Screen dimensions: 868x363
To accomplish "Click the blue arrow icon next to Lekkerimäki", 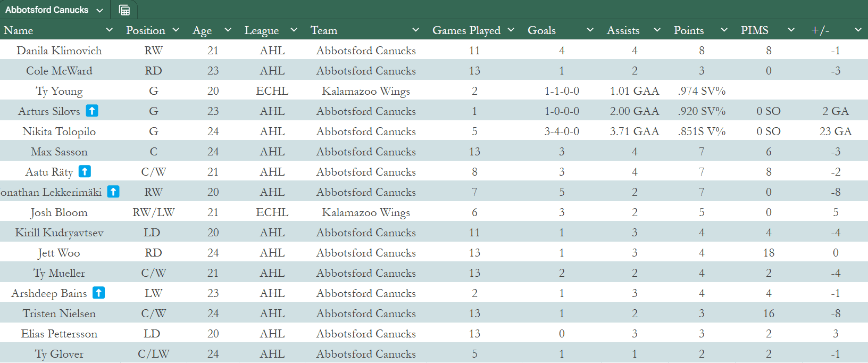I will pos(113,192).
